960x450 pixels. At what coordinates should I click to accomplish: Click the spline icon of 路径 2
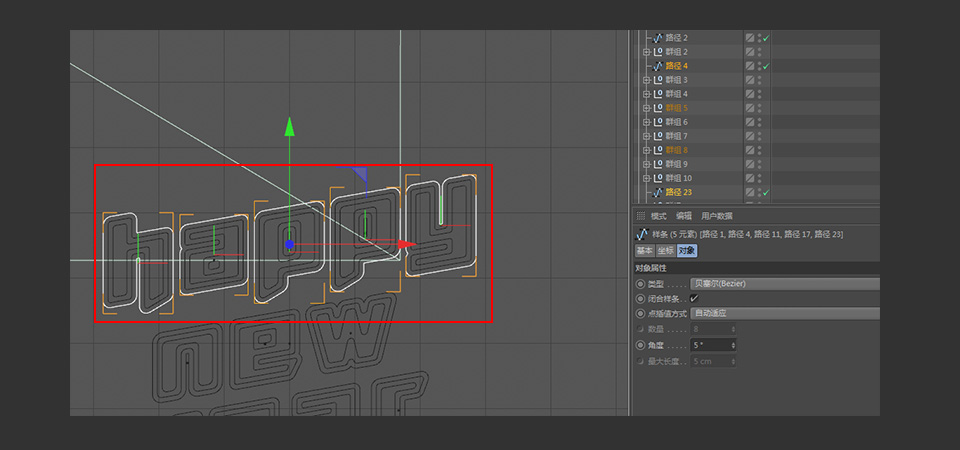click(x=658, y=38)
